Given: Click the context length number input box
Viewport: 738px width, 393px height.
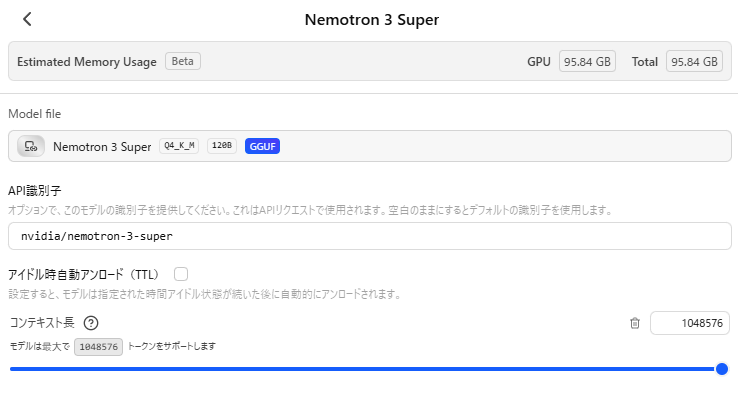Looking at the screenshot, I should click(690, 323).
